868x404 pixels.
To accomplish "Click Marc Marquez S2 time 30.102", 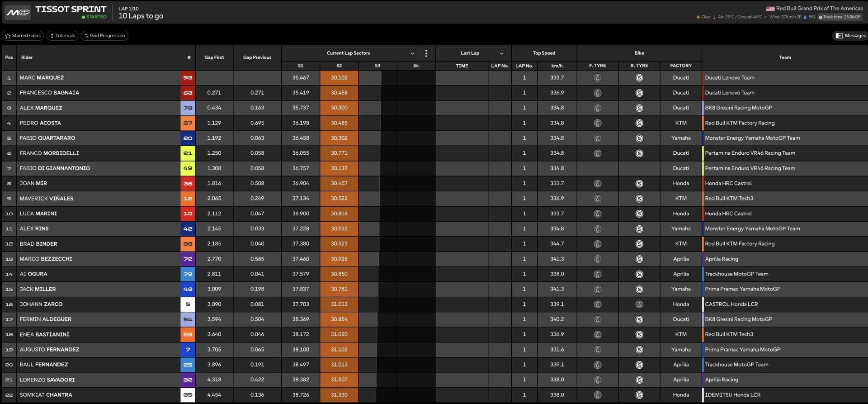I will (339, 78).
